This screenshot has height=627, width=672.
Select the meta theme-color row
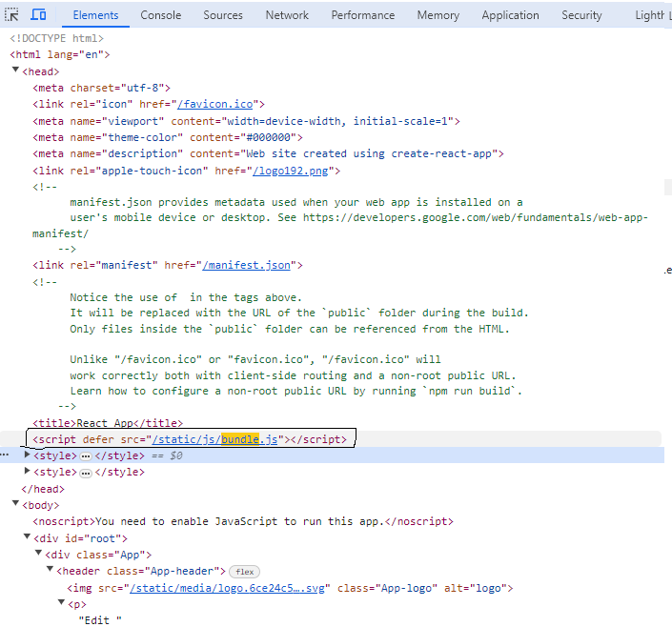click(x=168, y=137)
